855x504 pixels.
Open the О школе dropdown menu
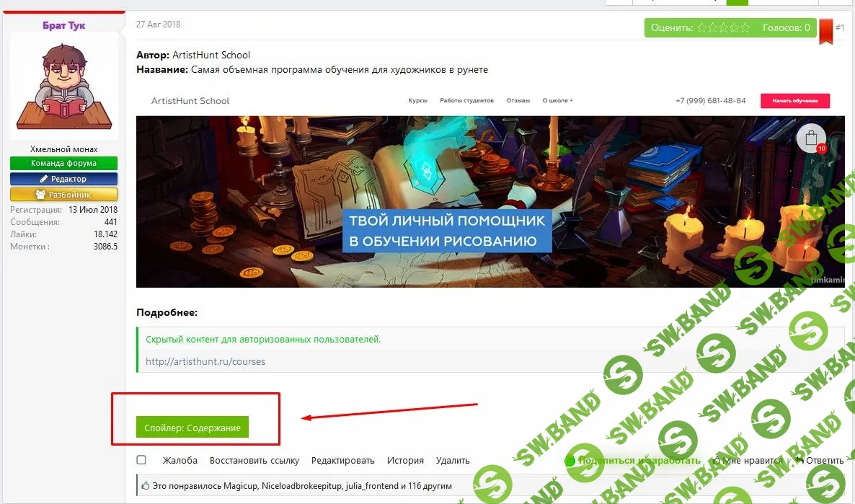pos(557,101)
